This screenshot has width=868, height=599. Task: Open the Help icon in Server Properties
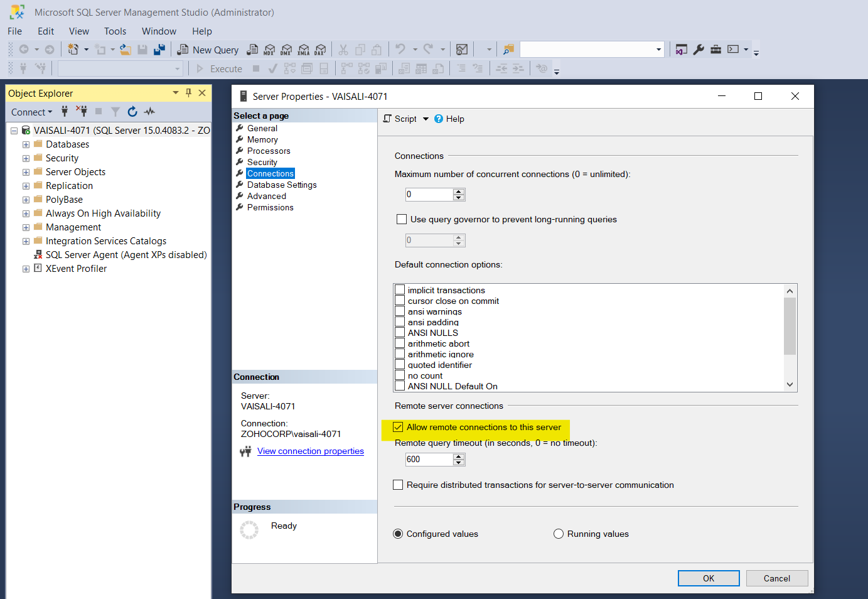(x=439, y=119)
